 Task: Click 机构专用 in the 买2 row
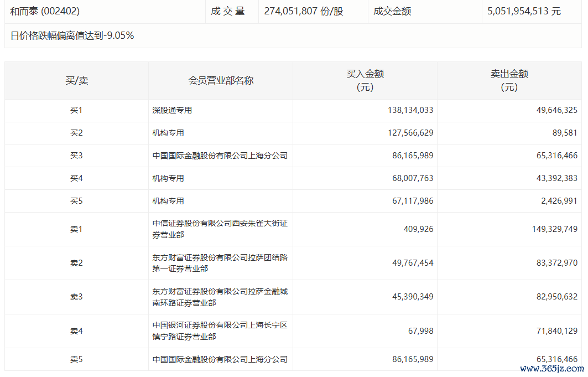[168, 133]
